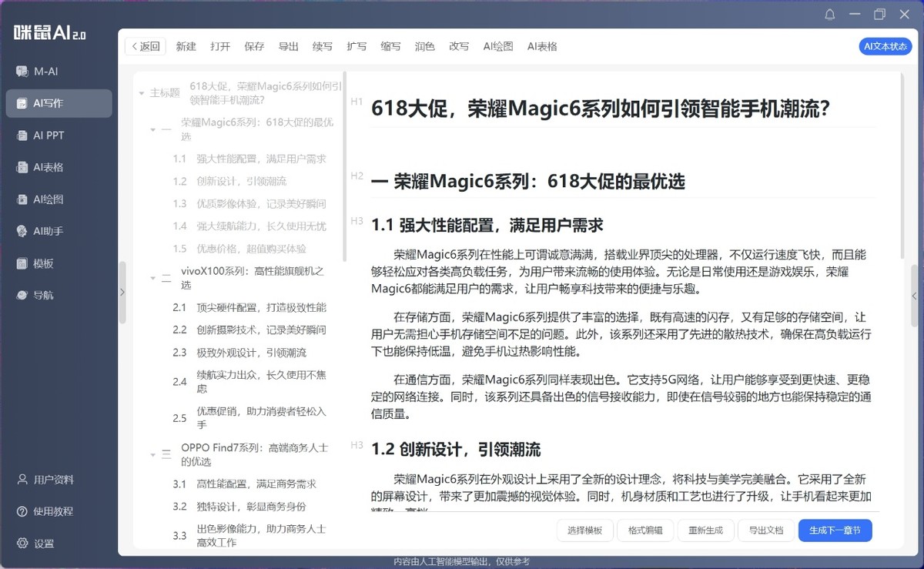
Task: Open AI助手 in sidebar
Action: tap(59, 231)
